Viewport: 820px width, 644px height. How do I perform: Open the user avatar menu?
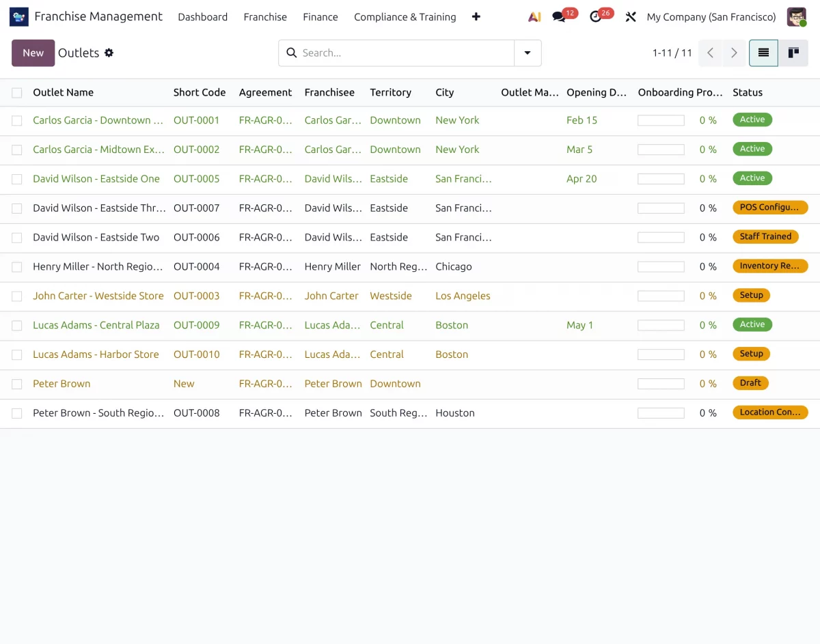click(797, 17)
